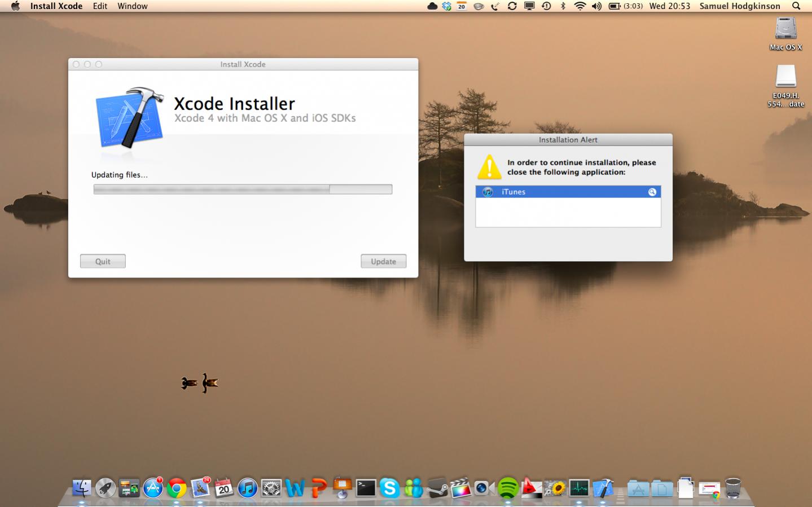Open App Store from the Dock
The image size is (812, 507).
point(153,488)
